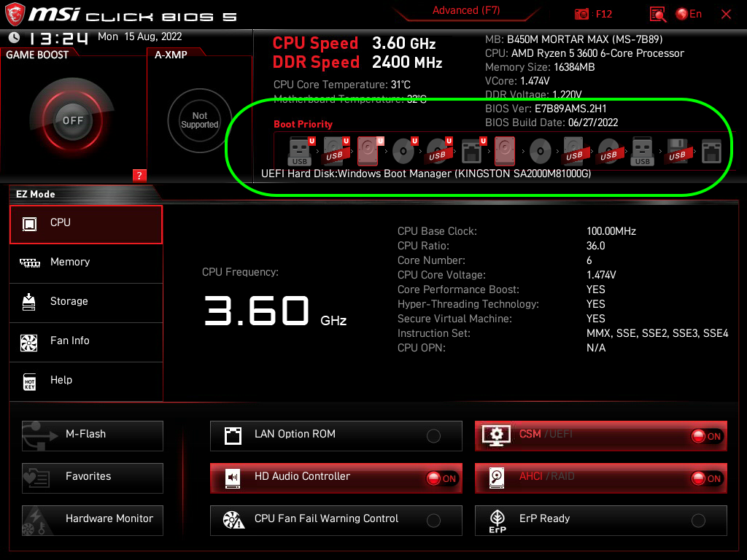
Task: Click the Boot Priority heading
Action: click(x=303, y=124)
